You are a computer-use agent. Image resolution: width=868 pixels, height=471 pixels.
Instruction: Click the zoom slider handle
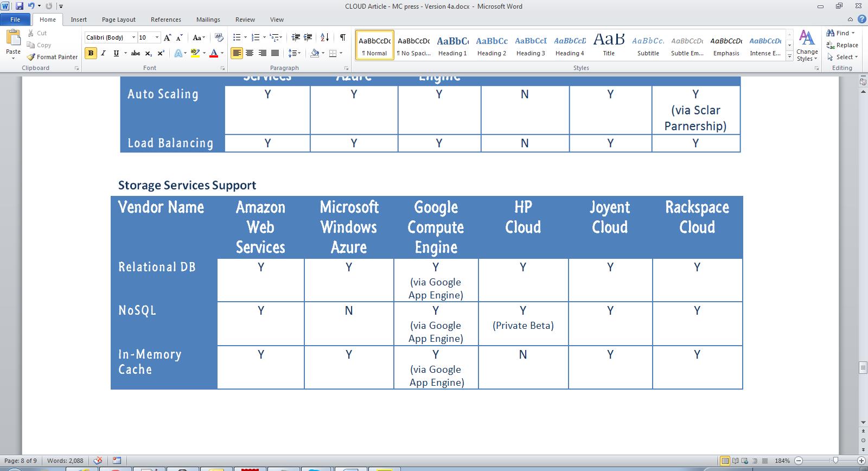[835, 461]
